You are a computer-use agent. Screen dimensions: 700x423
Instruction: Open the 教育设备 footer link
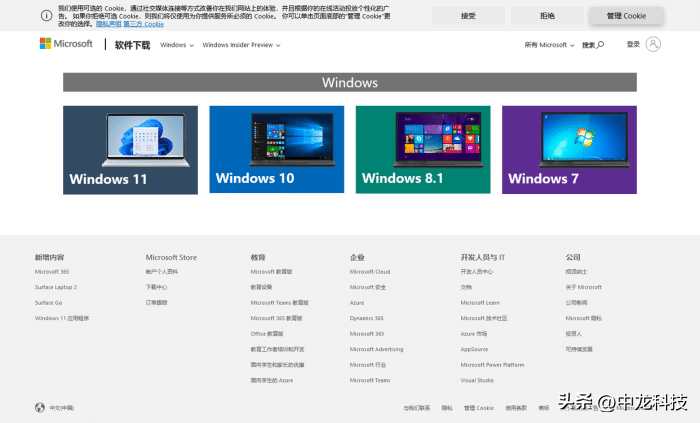tap(261, 287)
